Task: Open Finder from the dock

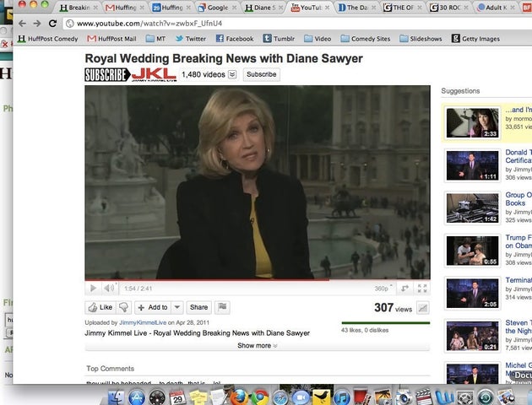Action: coord(117,397)
